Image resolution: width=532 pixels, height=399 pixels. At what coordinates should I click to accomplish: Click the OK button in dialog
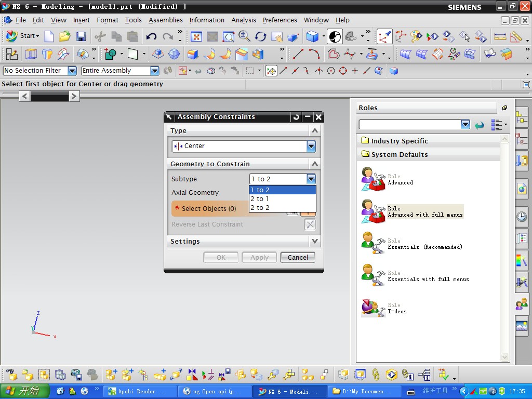(221, 258)
